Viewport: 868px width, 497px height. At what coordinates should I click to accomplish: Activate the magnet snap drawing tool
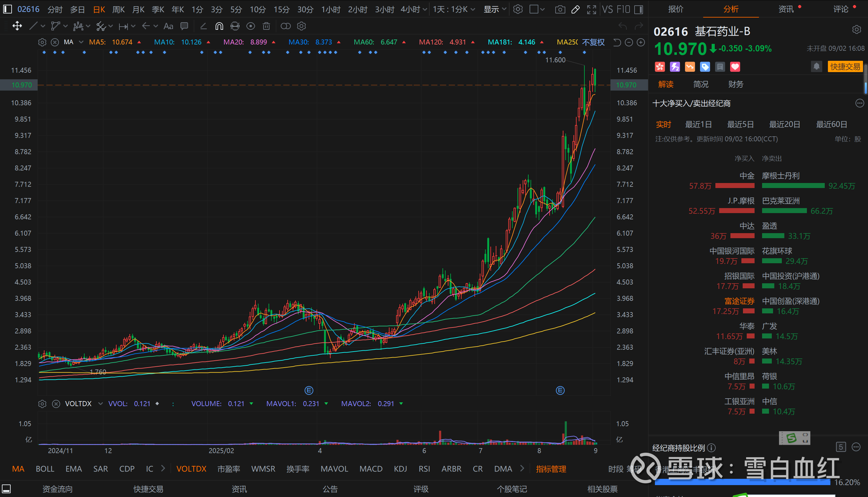tap(219, 26)
